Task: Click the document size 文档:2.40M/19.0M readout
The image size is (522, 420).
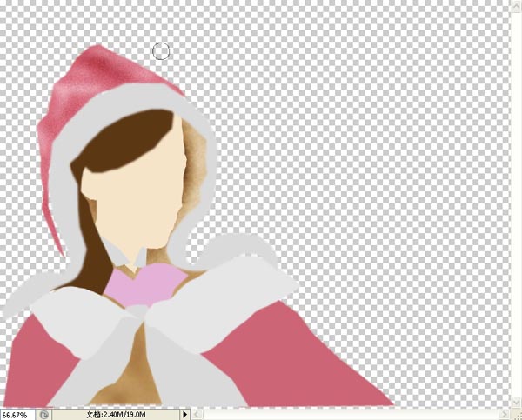Action: (116, 415)
